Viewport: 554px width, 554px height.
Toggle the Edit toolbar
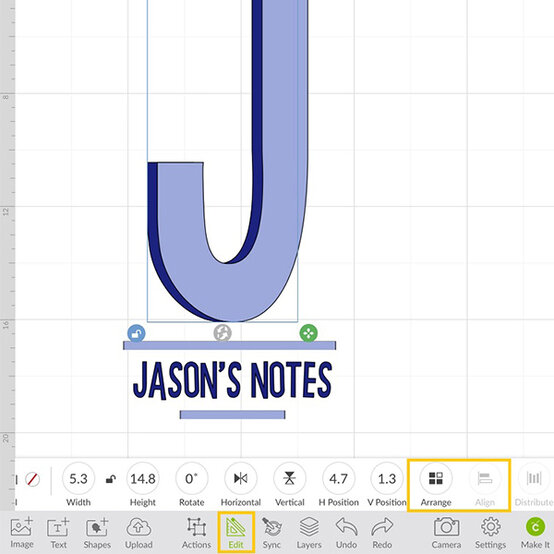coord(236,532)
